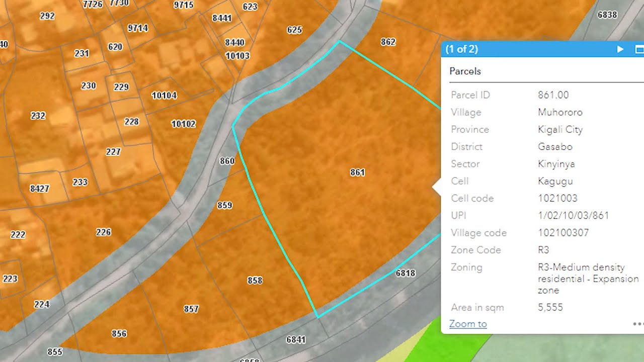Click the Cell code value 1021003
This screenshot has height=362, width=644.
pos(557,198)
